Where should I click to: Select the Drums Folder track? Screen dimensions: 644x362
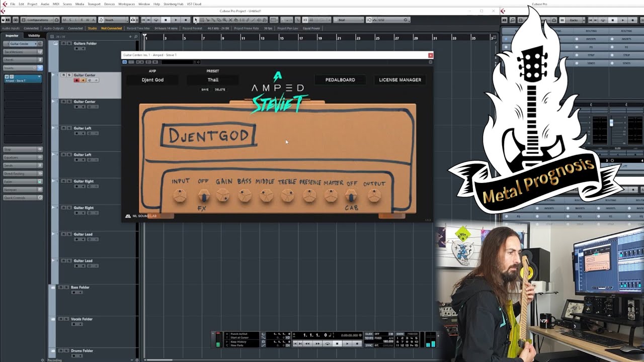82,351
